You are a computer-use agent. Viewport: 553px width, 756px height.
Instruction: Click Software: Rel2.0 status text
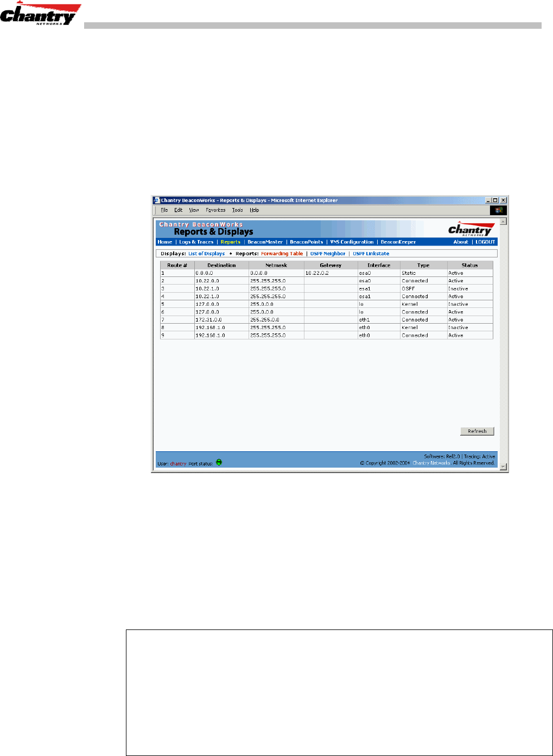pos(442,457)
